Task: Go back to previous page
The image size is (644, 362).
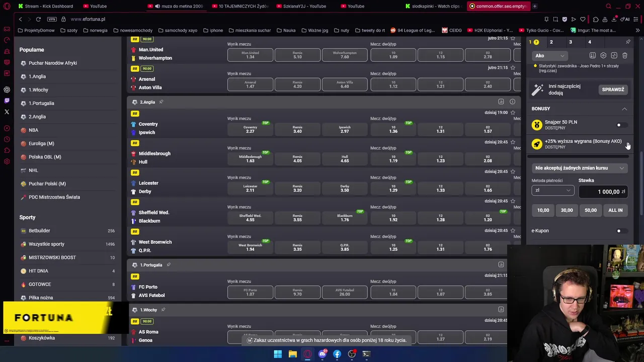Action: [x=20, y=19]
